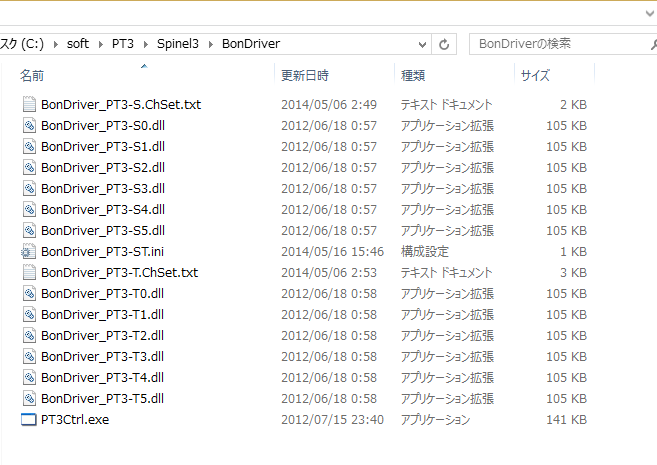Click the BonDriverの検索 search box
Screen dimensions: 657x465
(561, 44)
